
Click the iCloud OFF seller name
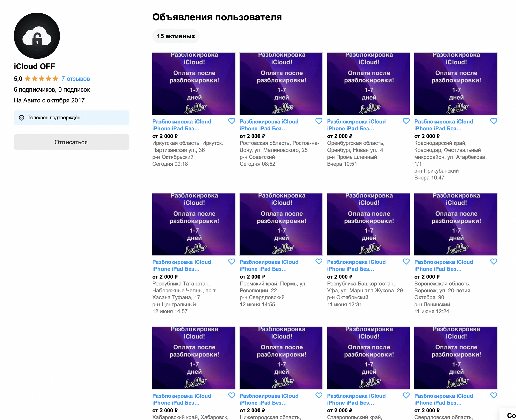[x=35, y=66]
